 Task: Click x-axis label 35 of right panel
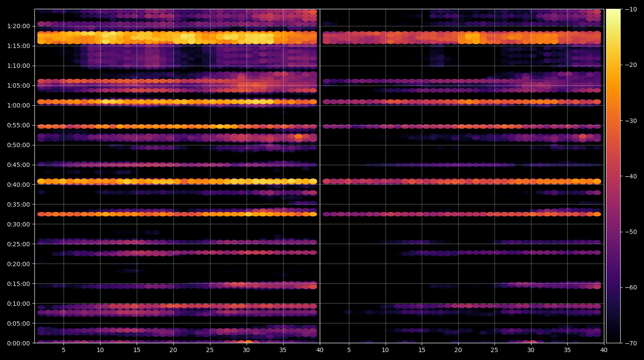[x=567, y=350]
